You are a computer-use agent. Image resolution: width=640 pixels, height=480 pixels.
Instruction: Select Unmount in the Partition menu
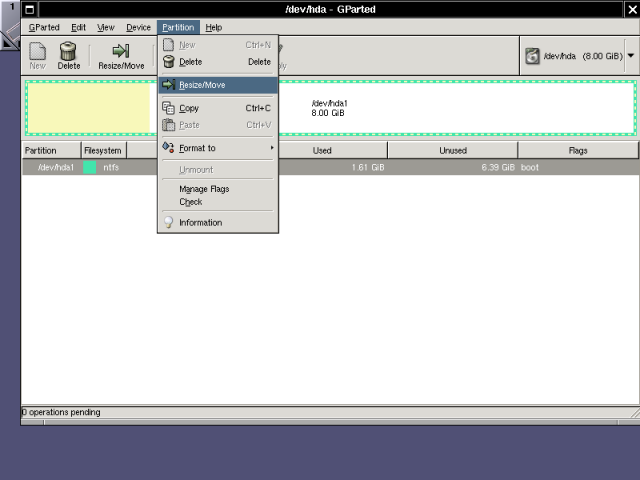tap(218, 169)
